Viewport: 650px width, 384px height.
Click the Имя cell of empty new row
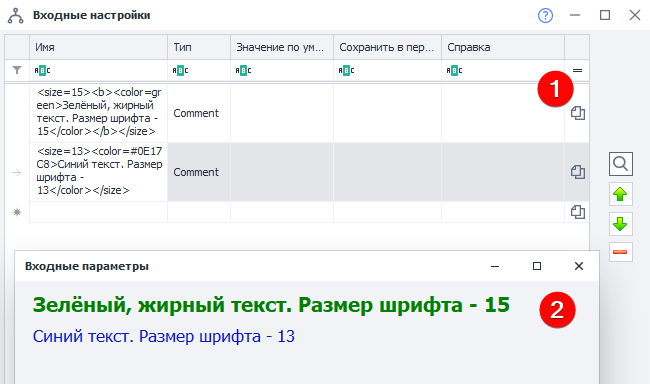pyautogui.click(x=98, y=212)
